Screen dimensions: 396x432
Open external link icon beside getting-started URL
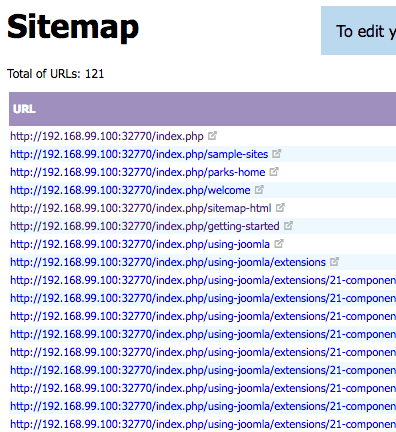288,226
